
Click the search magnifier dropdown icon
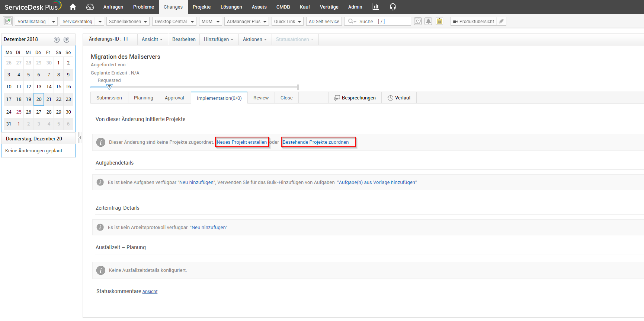(352, 21)
